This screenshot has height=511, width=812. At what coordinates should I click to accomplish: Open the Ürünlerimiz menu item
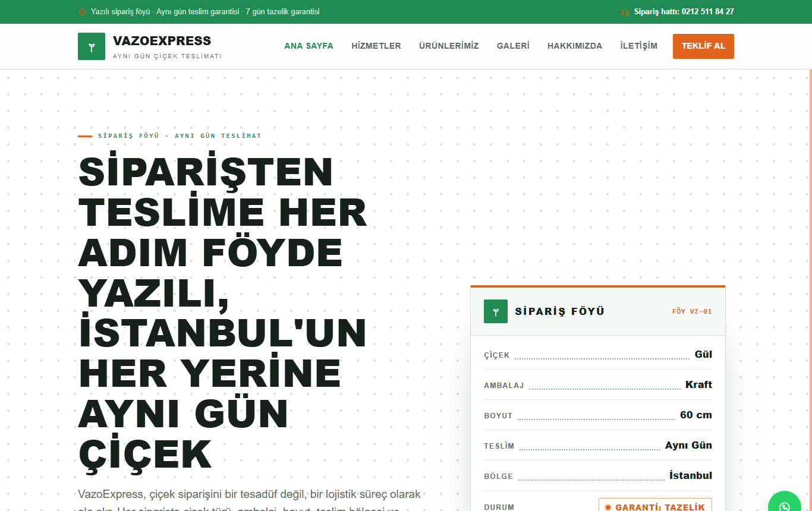coord(449,46)
